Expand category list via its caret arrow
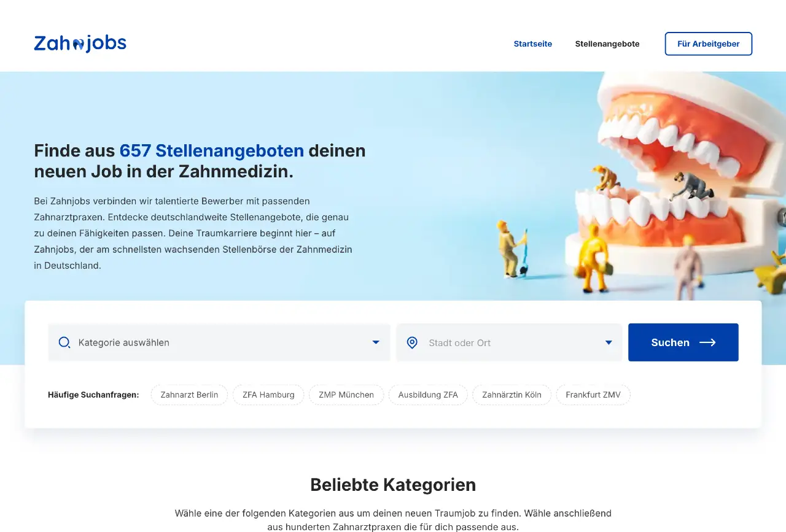The image size is (786, 532). pos(376,342)
